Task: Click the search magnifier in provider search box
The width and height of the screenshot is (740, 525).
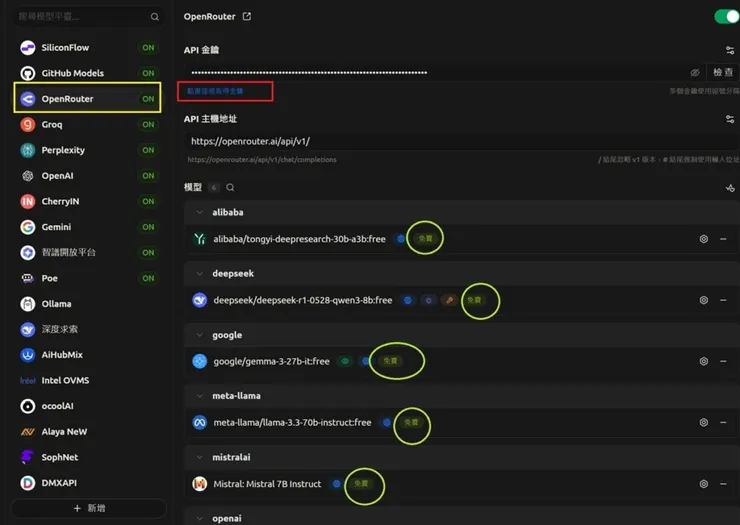Action: point(154,17)
